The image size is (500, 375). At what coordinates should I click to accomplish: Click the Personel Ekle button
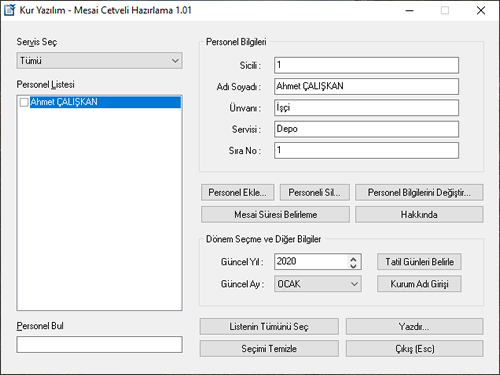point(237,193)
